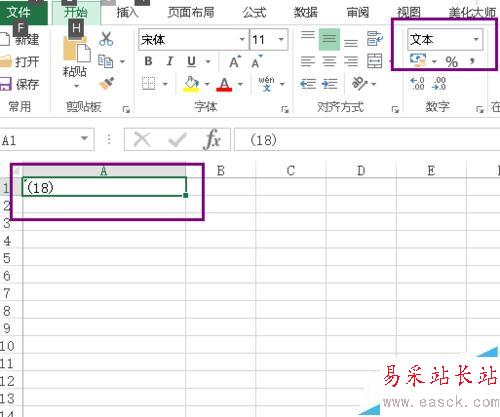Apply comma style

point(472,61)
